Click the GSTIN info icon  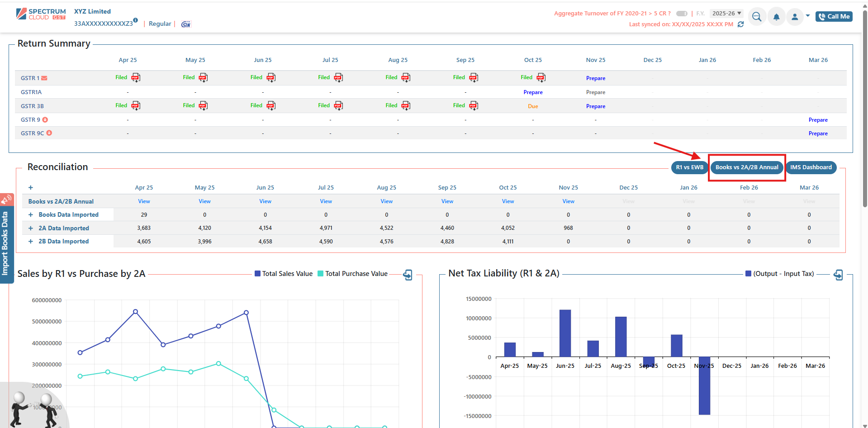coord(135,20)
